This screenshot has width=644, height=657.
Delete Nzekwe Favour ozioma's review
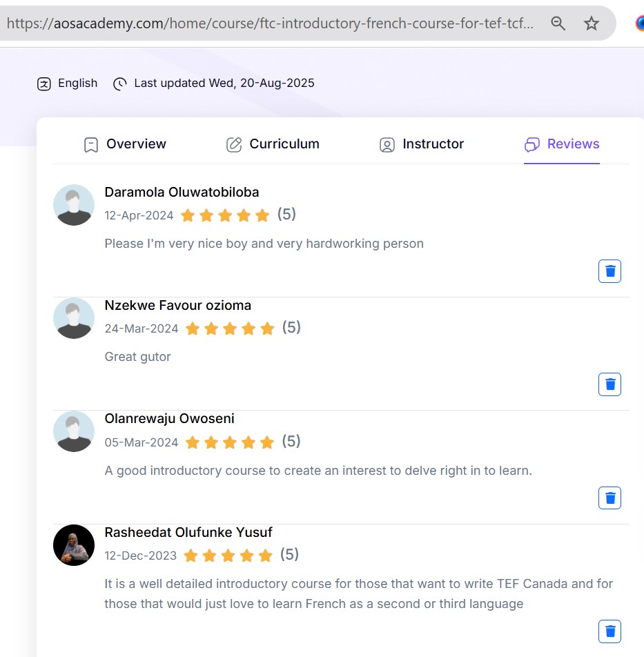609,384
